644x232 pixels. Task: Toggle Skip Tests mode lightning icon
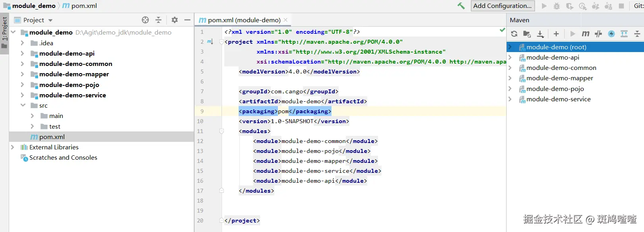point(611,34)
